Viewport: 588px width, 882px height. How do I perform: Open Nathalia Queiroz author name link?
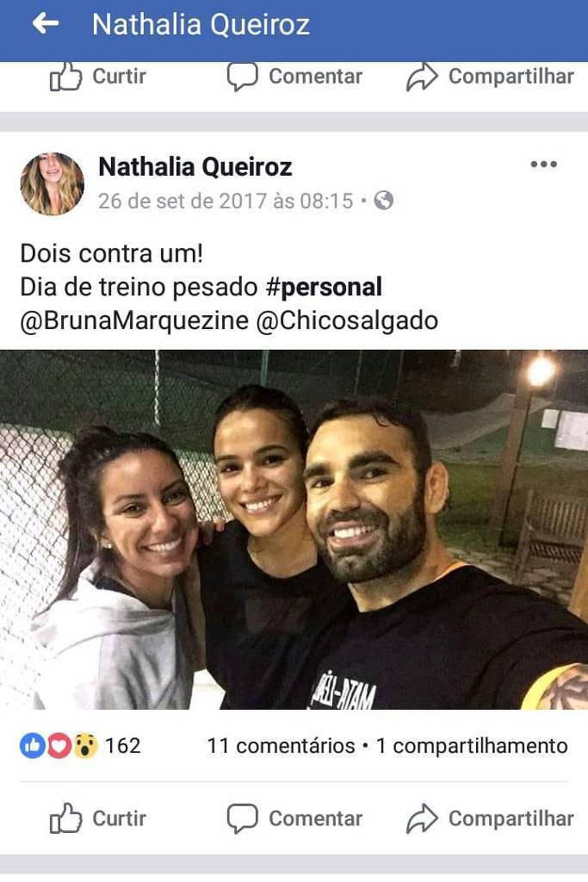click(195, 167)
